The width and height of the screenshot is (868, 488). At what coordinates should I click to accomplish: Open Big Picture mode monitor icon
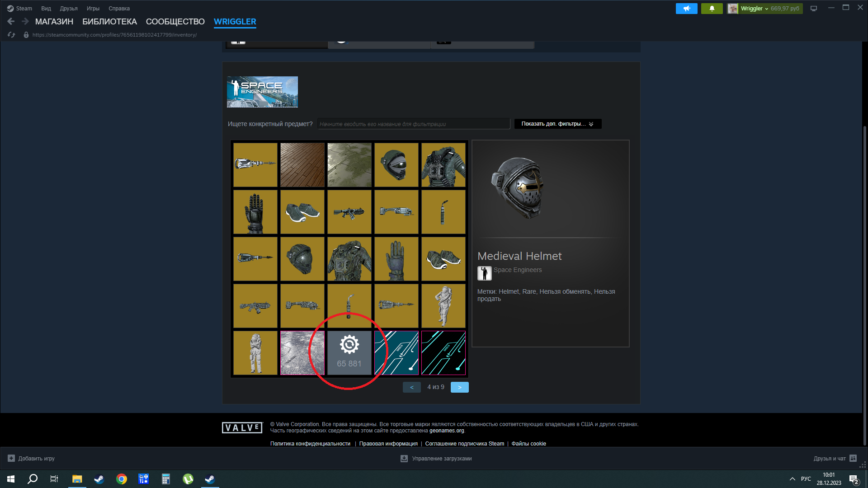(x=814, y=9)
